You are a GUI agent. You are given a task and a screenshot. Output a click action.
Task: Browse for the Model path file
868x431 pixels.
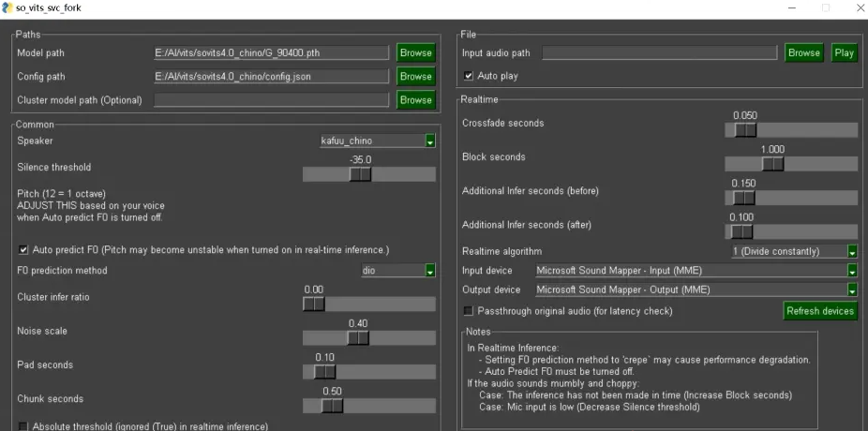[416, 52]
